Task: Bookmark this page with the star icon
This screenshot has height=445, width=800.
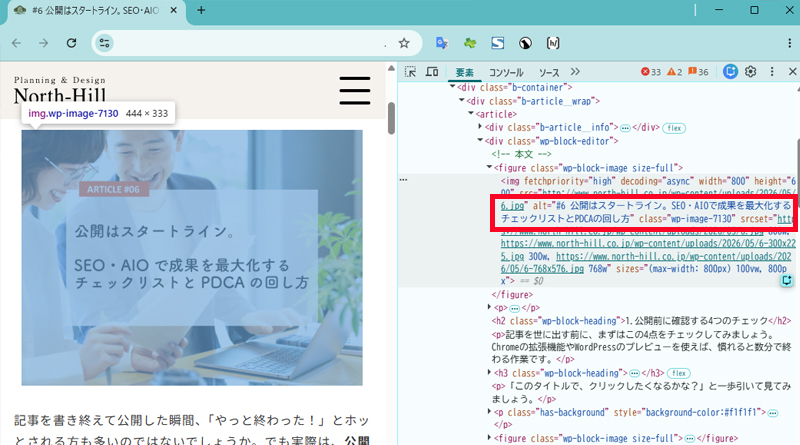Action: click(x=404, y=43)
